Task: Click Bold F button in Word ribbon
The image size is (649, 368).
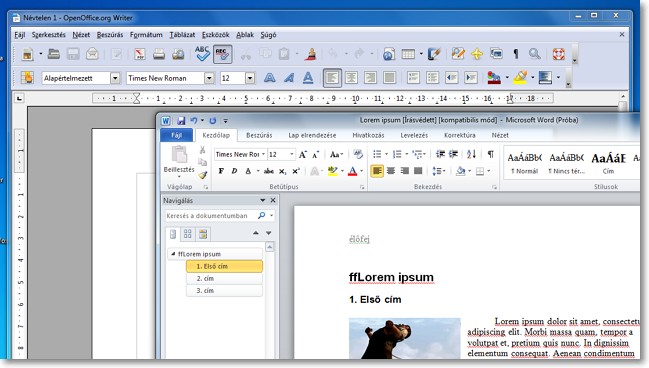Action: 221,171
